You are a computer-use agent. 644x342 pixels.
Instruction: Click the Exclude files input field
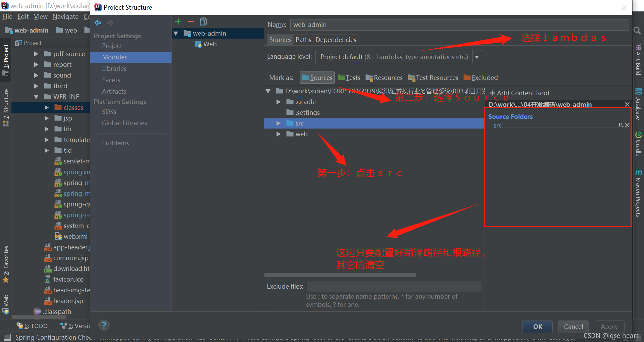(394, 287)
